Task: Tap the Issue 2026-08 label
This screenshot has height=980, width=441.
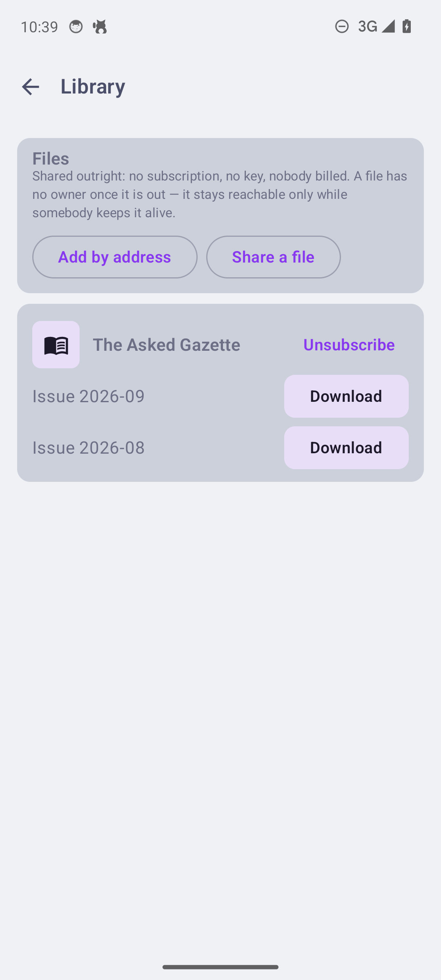Action: tap(89, 448)
